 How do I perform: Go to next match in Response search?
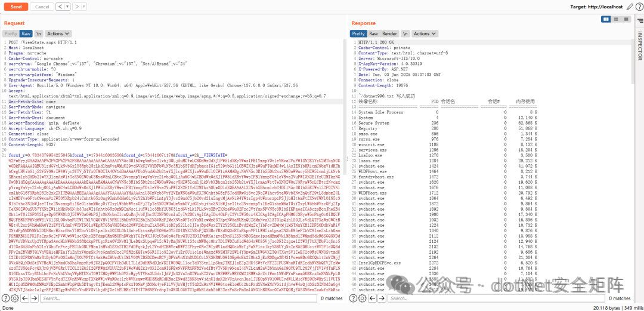pyautogui.click(x=383, y=298)
